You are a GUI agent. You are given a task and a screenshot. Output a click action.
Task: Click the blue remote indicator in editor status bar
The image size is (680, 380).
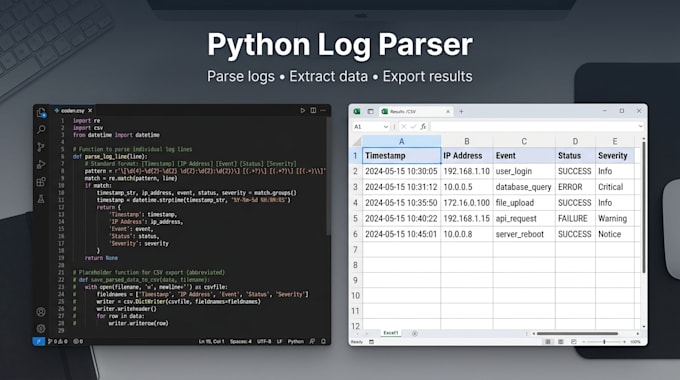click(x=39, y=341)
